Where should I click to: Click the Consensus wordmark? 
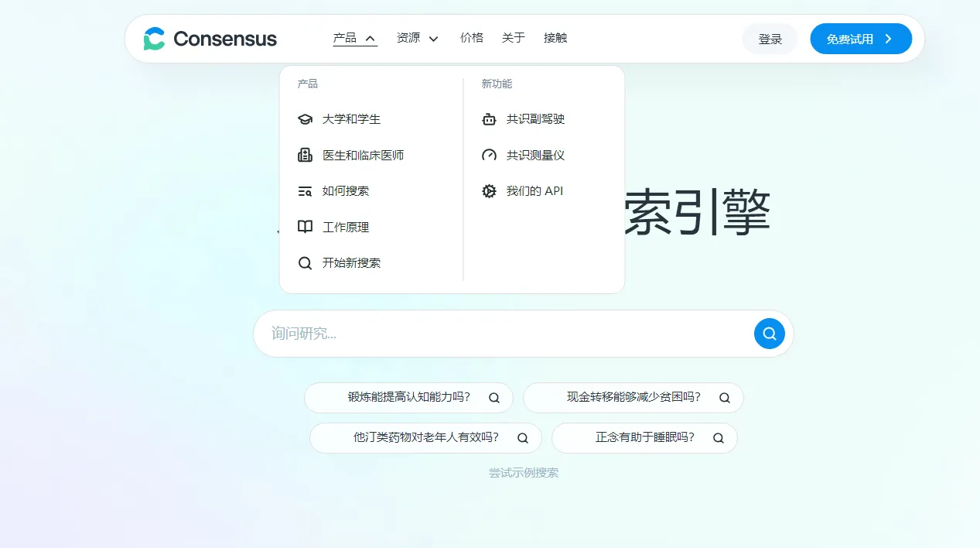(x=225, y=39)
